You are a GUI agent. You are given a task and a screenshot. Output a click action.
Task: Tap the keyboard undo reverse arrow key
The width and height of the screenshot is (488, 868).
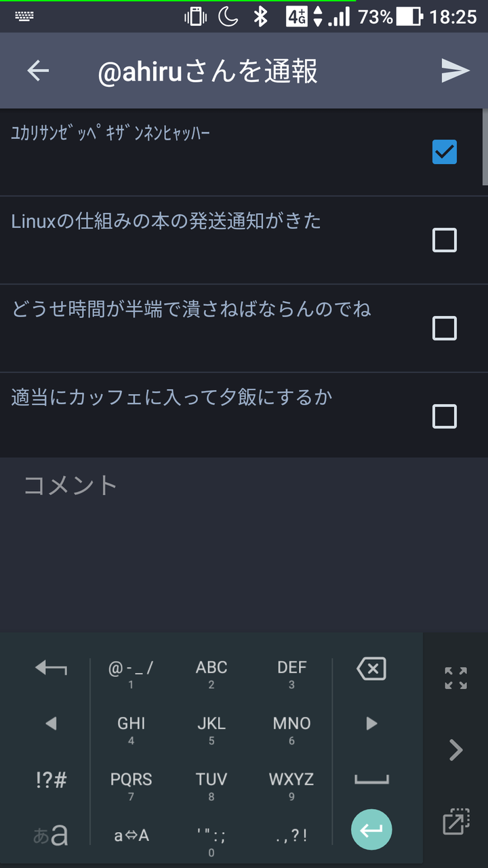(x=51, y=669)
